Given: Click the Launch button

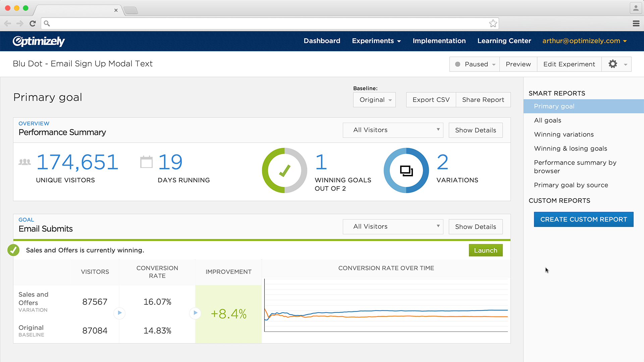Looking at the screenshot, I should click(485, 250).
